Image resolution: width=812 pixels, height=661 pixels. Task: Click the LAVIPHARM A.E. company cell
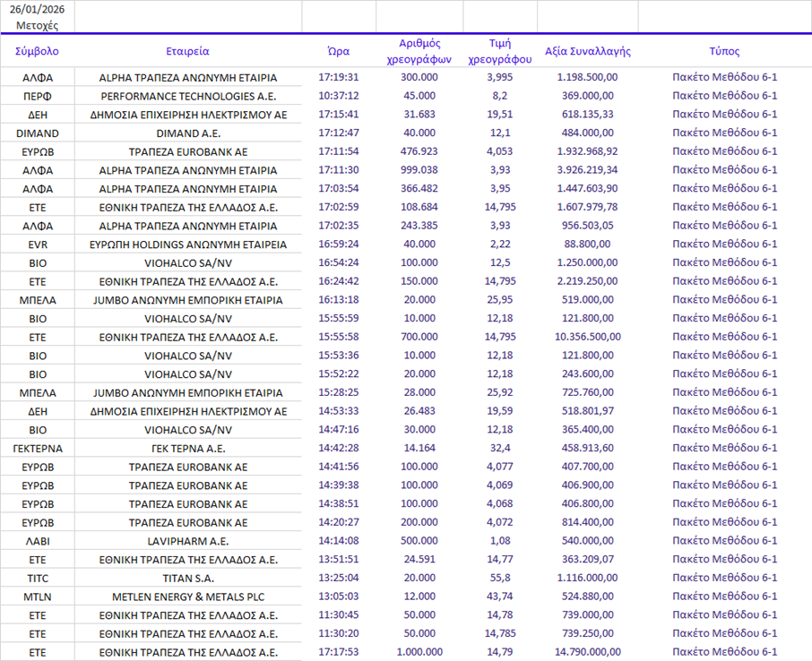pos(187,541)
